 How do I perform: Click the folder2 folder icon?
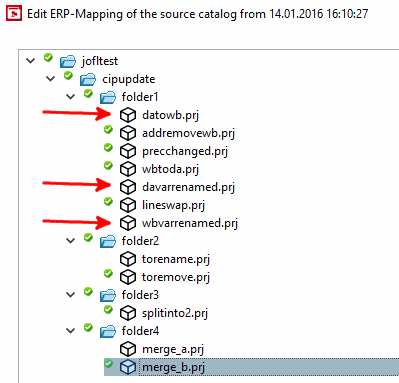[x=108, y=241]
